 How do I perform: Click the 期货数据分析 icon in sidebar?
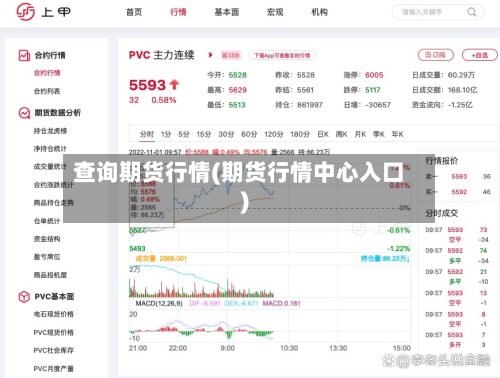tap(24, 113)
